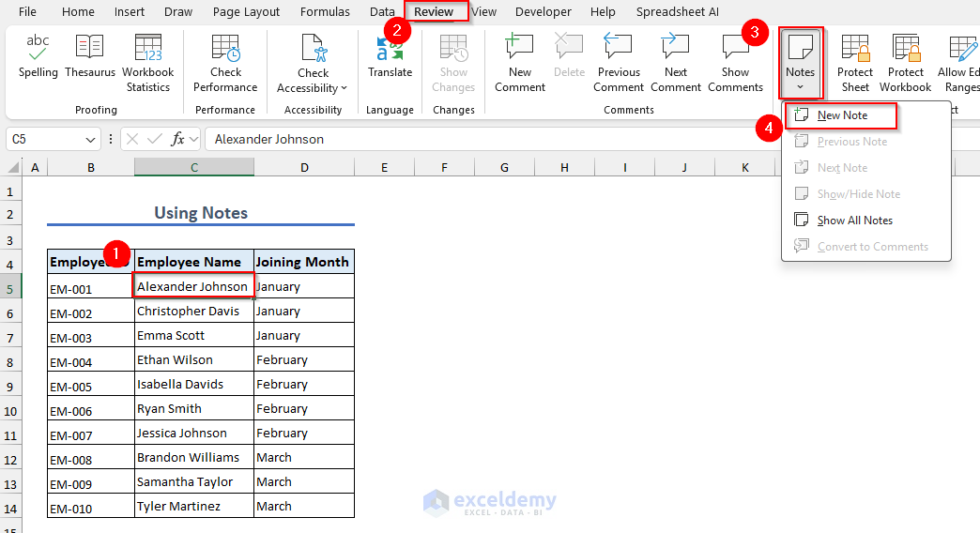Select cell Isabella Davids
The image size is (980, 533).
click(x=193, y=384)
